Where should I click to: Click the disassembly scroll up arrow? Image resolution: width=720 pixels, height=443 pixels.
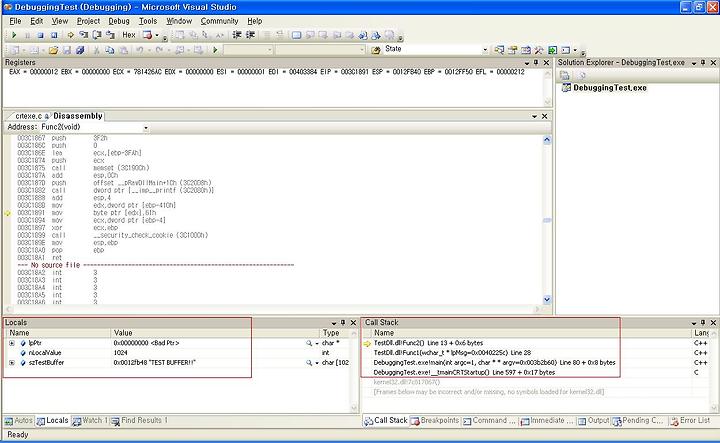(547, 140)
